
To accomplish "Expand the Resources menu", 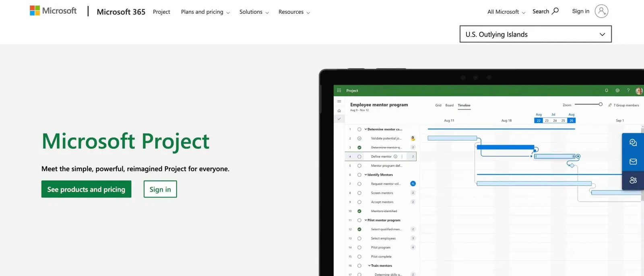I will point(294,12).
